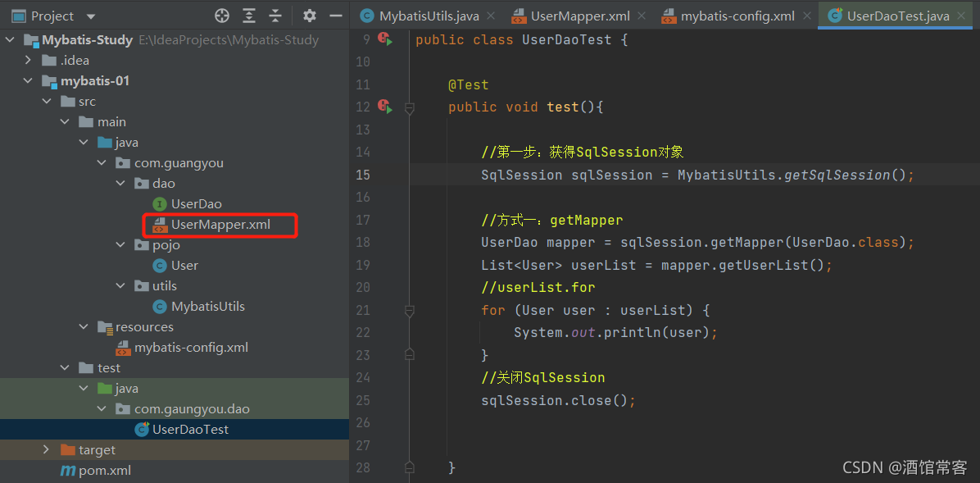Click the resources folder icon
980x483 pixels.
[104, 327]
